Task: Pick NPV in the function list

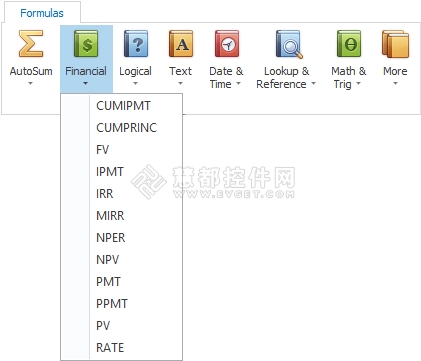Action: [x=121, y=260]
